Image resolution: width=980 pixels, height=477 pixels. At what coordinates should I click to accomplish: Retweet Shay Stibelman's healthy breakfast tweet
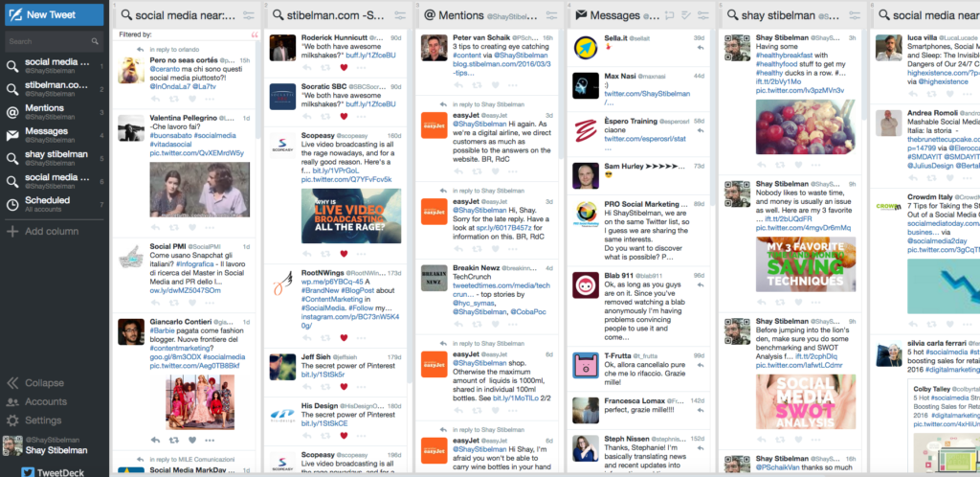tap(779, 165)
